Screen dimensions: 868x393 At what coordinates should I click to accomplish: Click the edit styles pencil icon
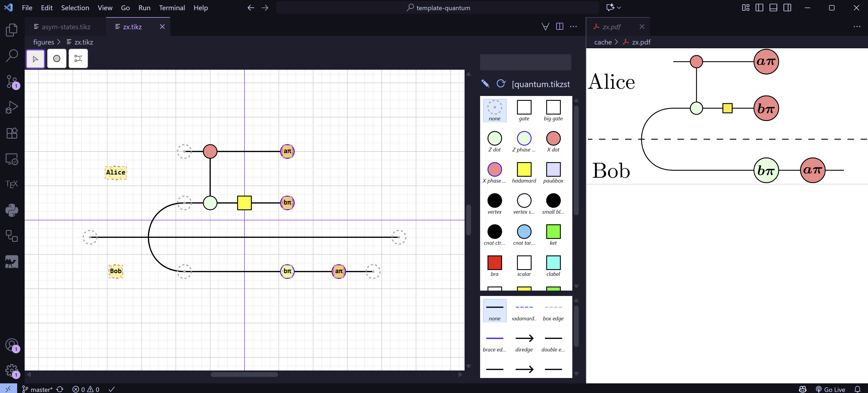(485, 84)
